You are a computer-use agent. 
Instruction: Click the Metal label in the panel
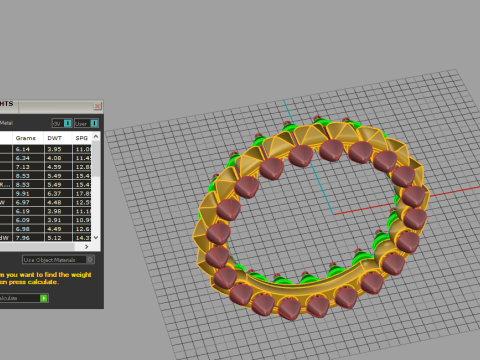6,123
